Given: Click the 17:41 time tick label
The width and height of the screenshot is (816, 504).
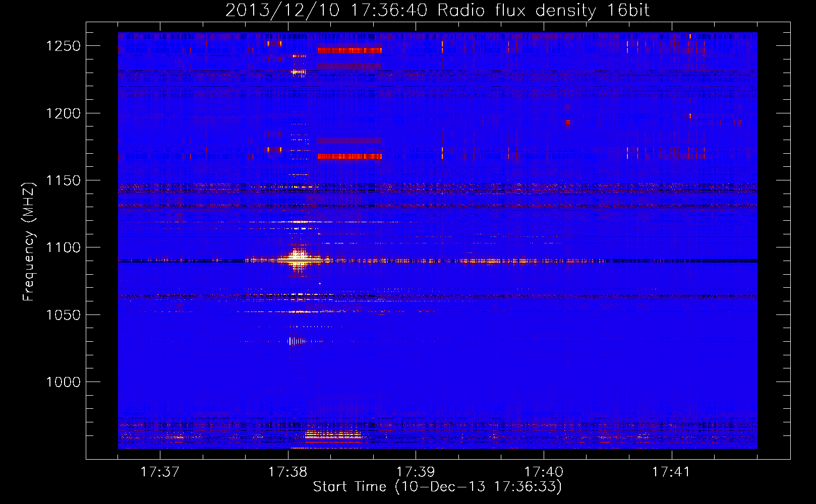Looking at the screenshot, I should click(x=672, y=472).
